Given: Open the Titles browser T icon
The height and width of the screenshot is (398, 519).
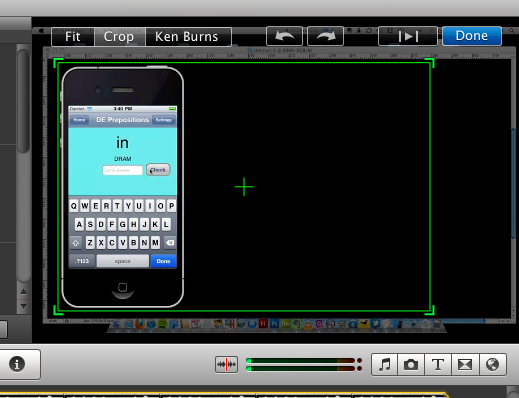Looking at the screenshot, I should click(x=438, y=364).
